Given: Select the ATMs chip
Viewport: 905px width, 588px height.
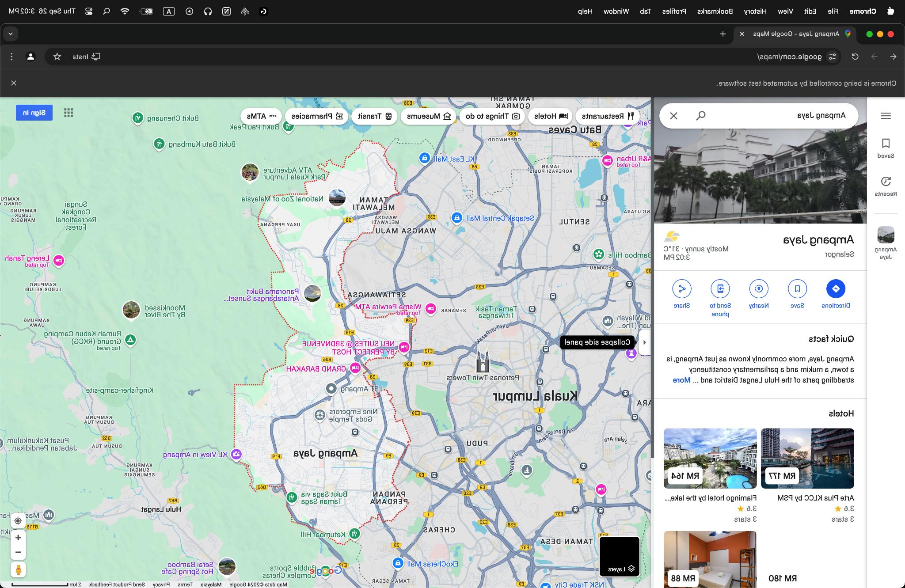Looking at the screenshot, I should (261, 116).
